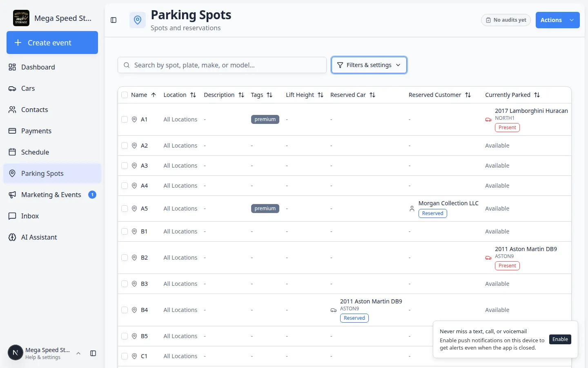Viewport: 588px width, 368px height.
Task: Click the N user avatar at sidebar bottom
Action: point(16,352)
